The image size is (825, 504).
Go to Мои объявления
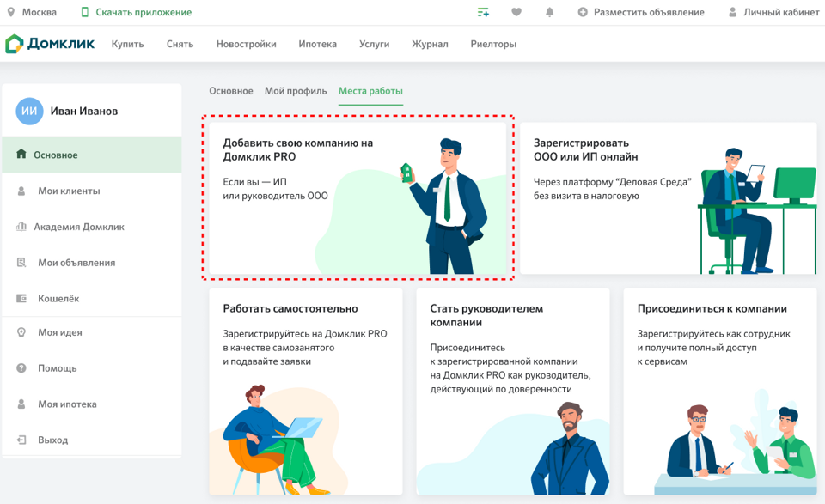[92, 262]
